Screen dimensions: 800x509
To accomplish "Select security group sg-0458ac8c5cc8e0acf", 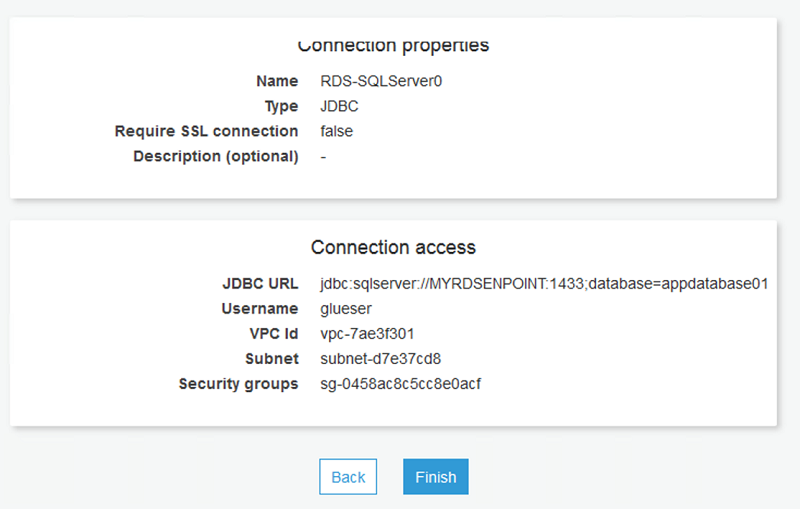I will [401, 383].
